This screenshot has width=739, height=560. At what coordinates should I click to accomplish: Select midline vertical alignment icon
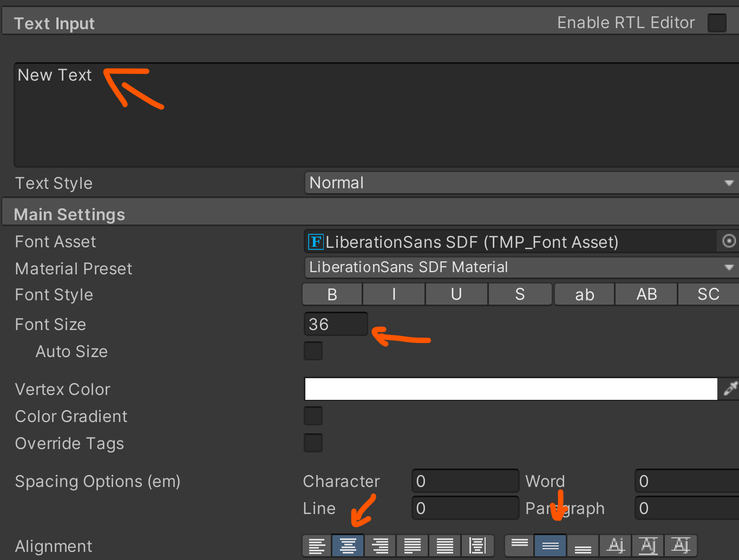click(648, 545)
